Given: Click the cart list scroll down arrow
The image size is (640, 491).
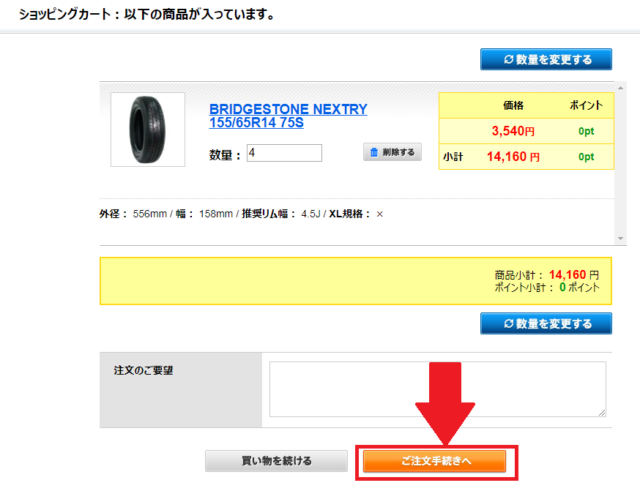Looking at the screenshot, I should pos(620,238).
